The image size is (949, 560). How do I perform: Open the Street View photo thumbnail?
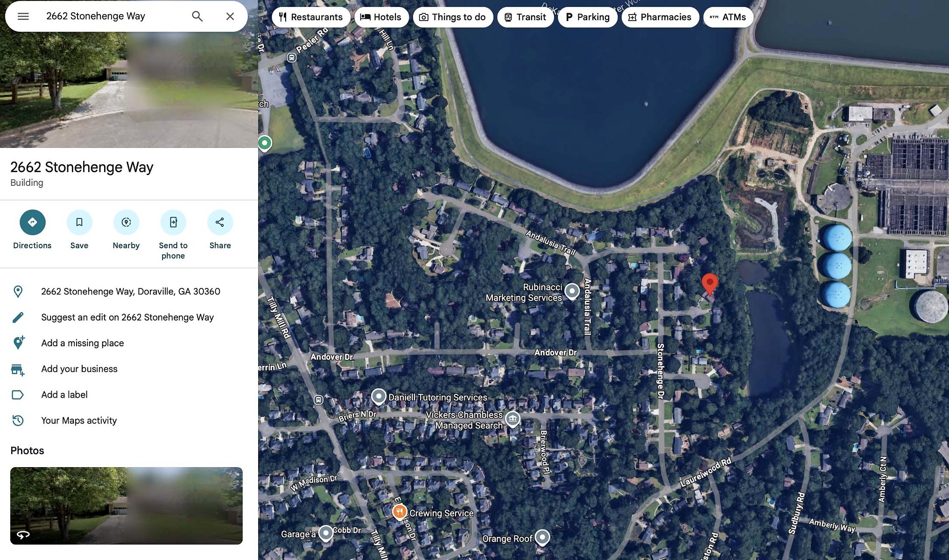[x=127, y=505]
